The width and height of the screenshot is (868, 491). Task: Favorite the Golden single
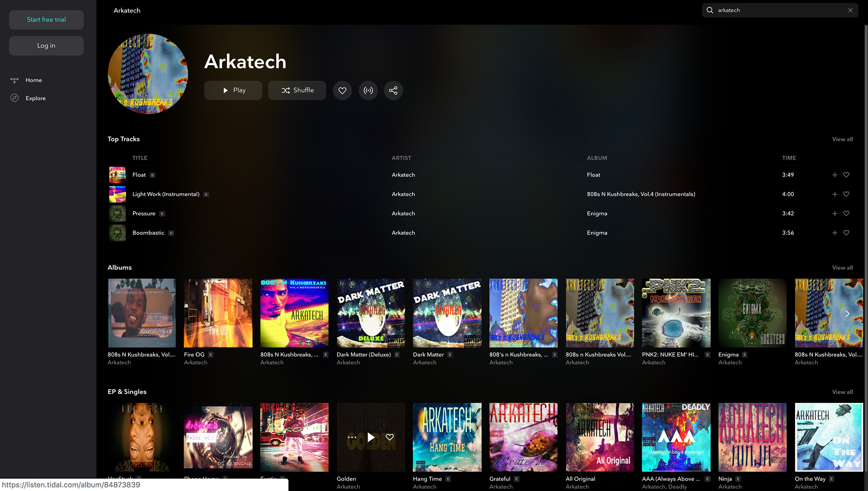point(390,437)
